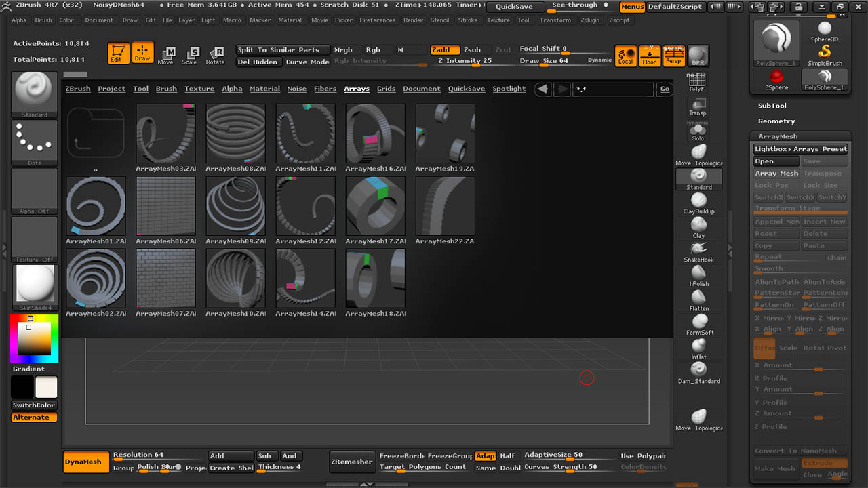This screenshot has width=868, height=488.
Task: Expand the Geometry palette section
Action: [x=776, y=121]
